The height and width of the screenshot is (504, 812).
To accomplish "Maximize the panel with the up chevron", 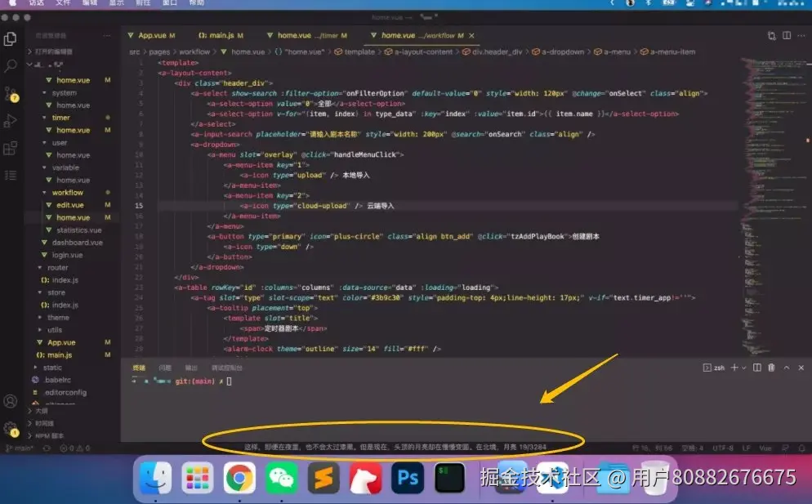I will (786, 368).
